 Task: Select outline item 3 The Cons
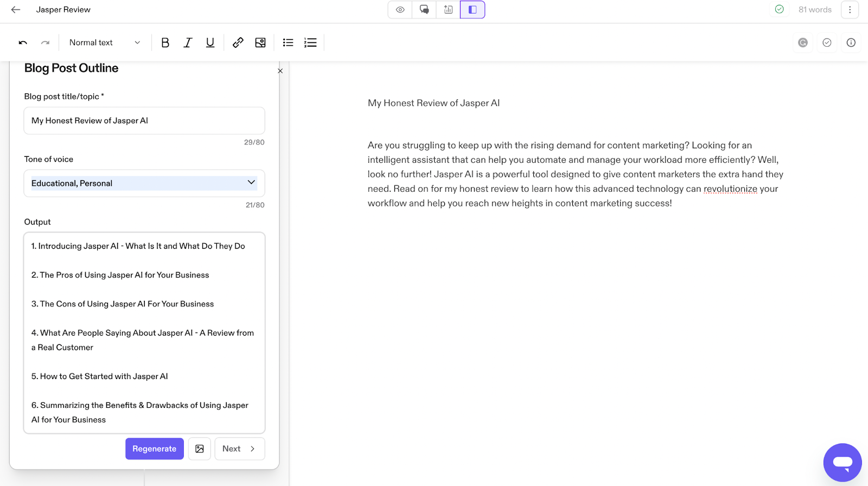coord(123,304)
